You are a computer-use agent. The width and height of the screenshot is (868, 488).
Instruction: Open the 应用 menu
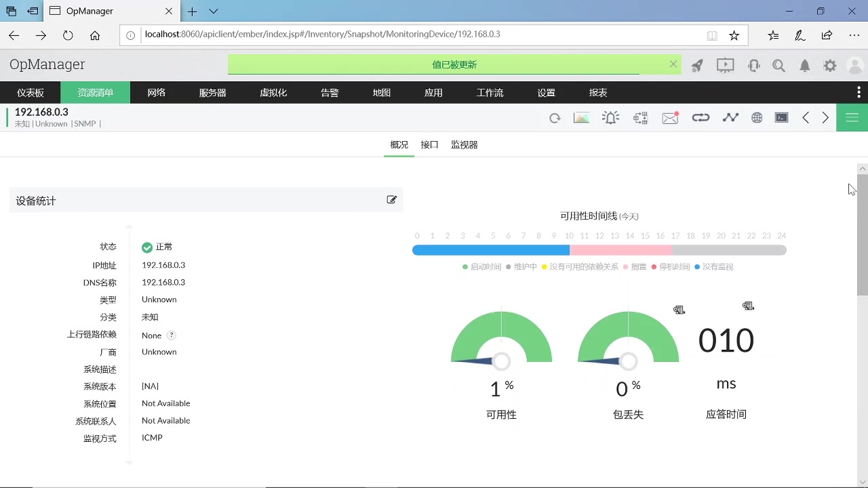point(433,93)
